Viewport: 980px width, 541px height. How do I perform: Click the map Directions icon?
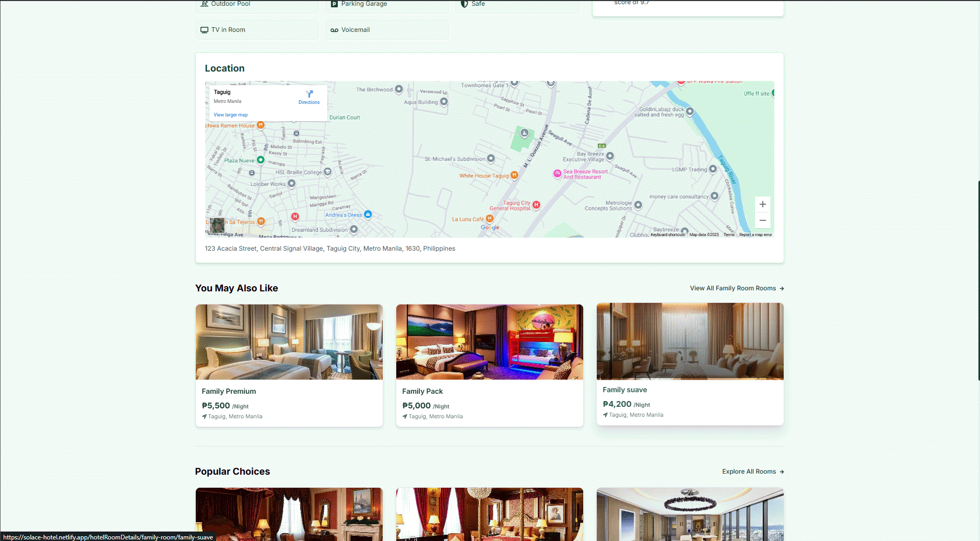[x=309, y=94]
